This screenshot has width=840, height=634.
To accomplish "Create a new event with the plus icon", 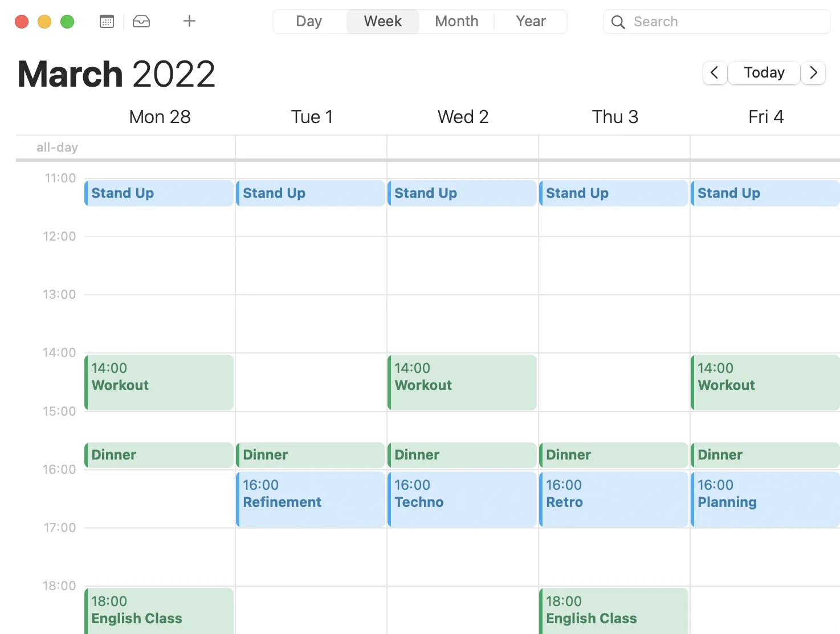I will 189,21.
